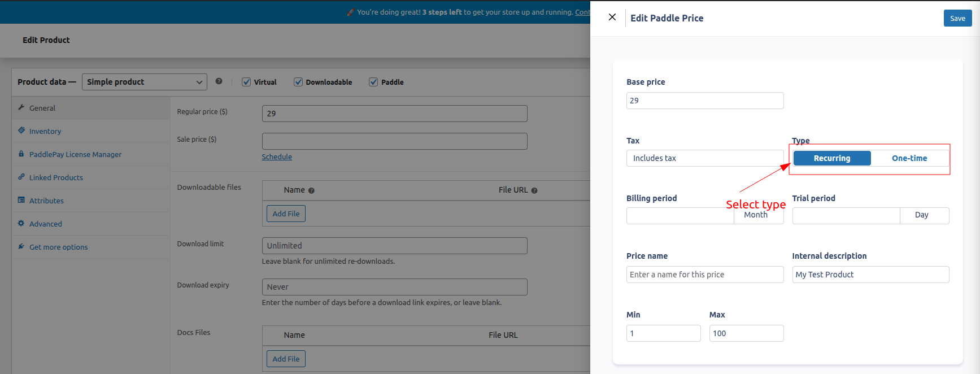Click the "Edit Product" page heading
The image size is (980, 374).
click(46, 40)
